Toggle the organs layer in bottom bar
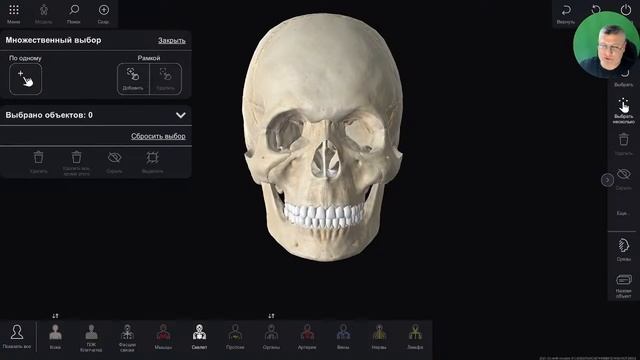Viewport: 640px width, 360px height. (x=271, y=337)
